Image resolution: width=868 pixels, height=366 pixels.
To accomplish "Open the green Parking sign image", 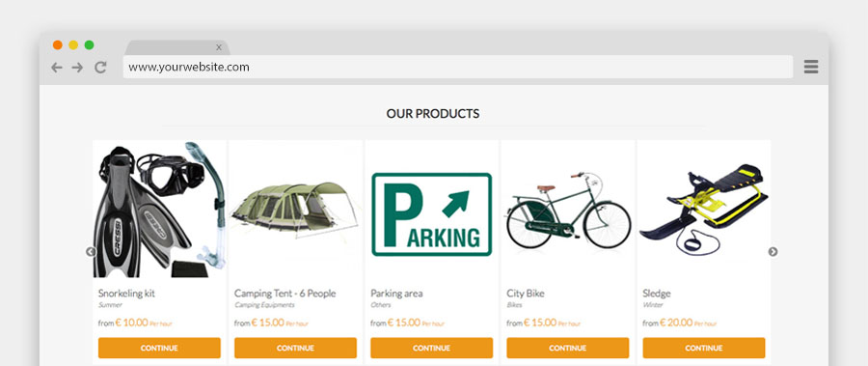I will click(432, 214).
